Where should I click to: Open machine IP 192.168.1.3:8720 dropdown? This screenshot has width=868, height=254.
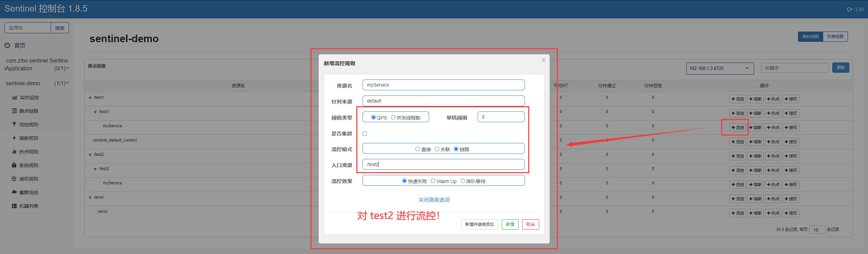coord(720,68)
